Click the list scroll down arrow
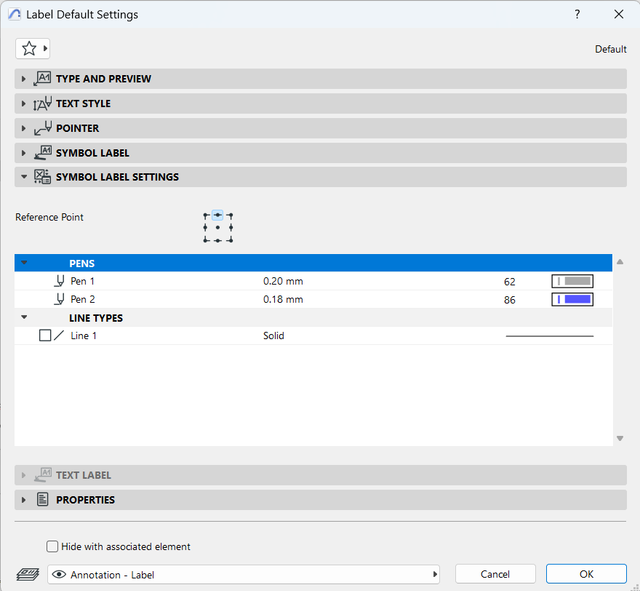640x591 pixels. pos(620,438)
